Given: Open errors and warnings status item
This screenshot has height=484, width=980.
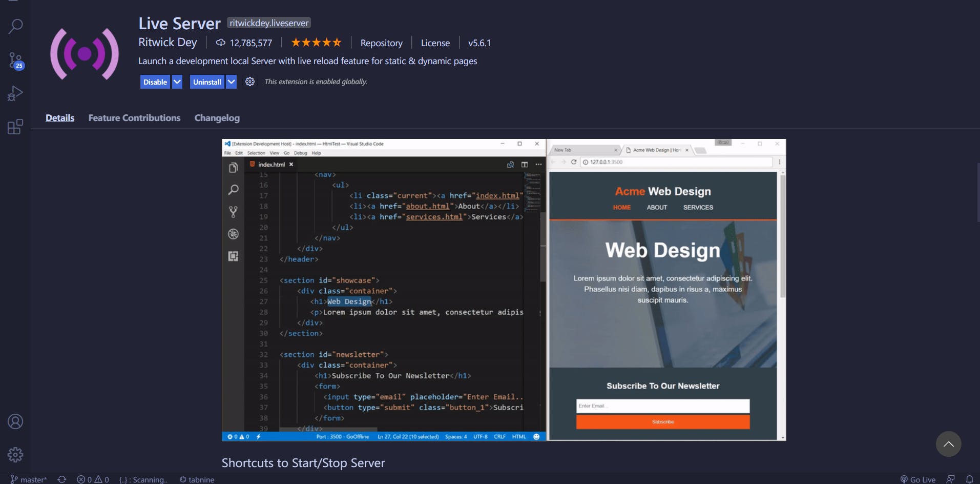Looking at the screenshot, I should coord(93,479).
